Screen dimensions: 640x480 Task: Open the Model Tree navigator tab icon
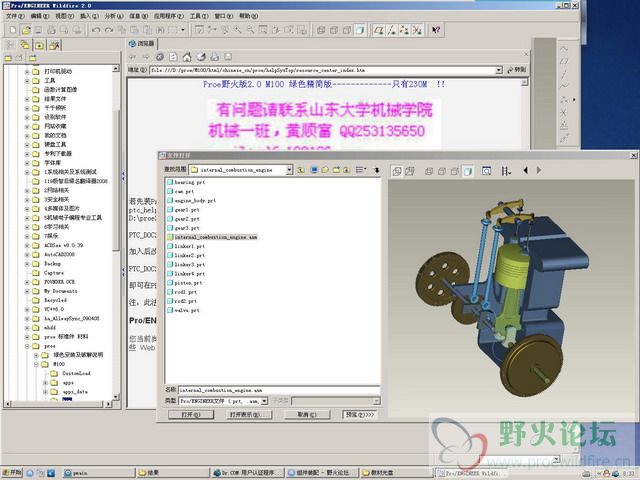[11, 45]
